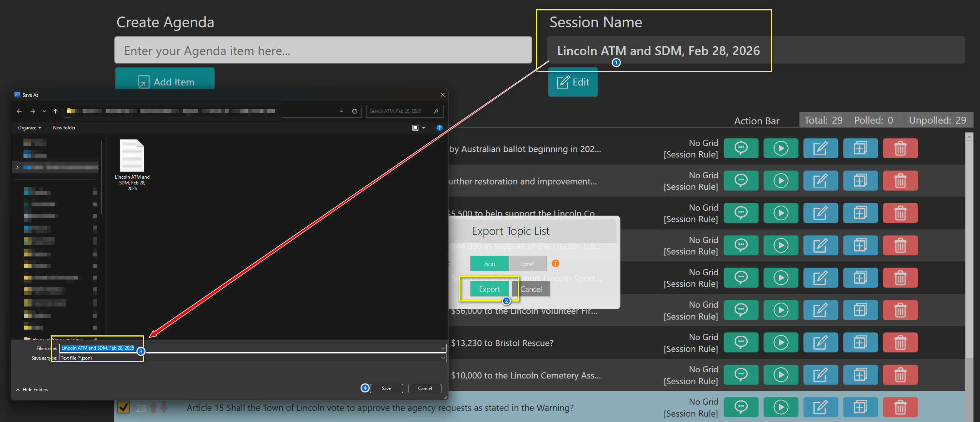Open comment icon for Bristol Rescue item
Viewport: 980px width, 422px height.
[741, 342]
